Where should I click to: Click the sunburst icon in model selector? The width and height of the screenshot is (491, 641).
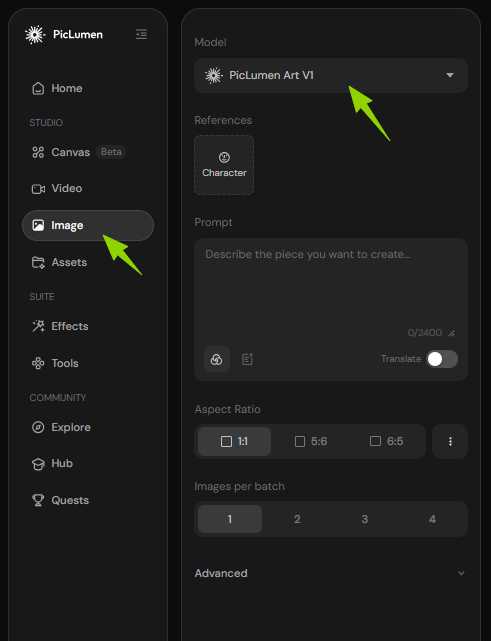[214, 76]
